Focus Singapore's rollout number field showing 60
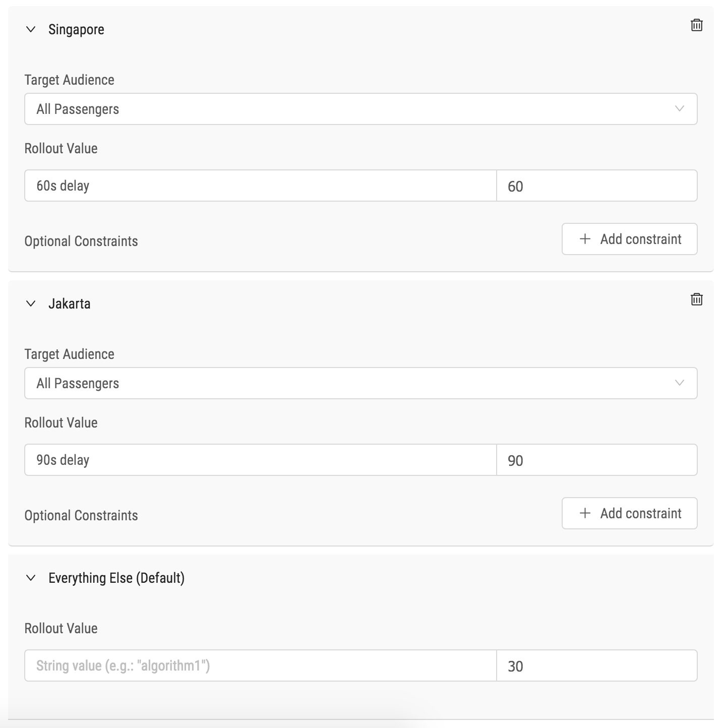Screen dimensions: 724x728 596,186
